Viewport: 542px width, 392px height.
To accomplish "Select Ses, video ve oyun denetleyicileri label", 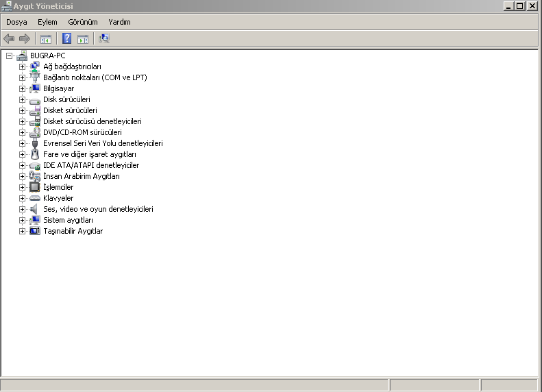I will [x=98, y=209].
